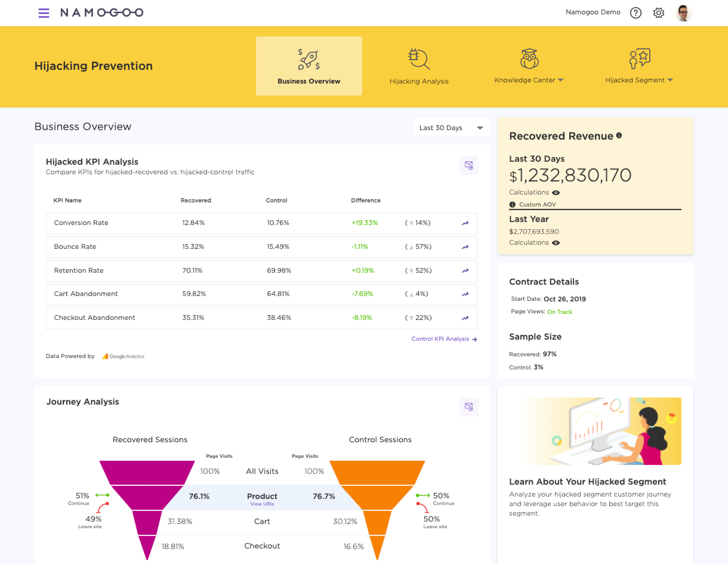Toggle Calculations visibility for Last 30 Days revenue
728x564 pixels.
pos(556,192)
